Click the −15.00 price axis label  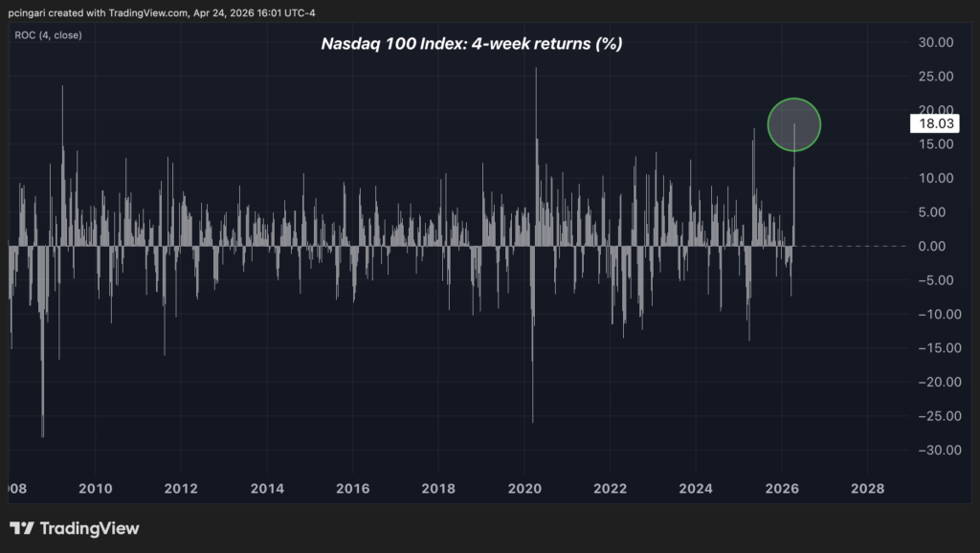point(940,348)
